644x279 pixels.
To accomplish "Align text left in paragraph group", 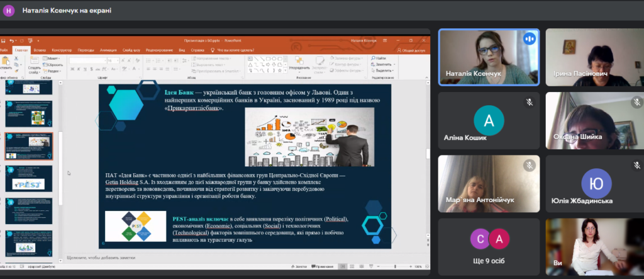I will 148,69.
